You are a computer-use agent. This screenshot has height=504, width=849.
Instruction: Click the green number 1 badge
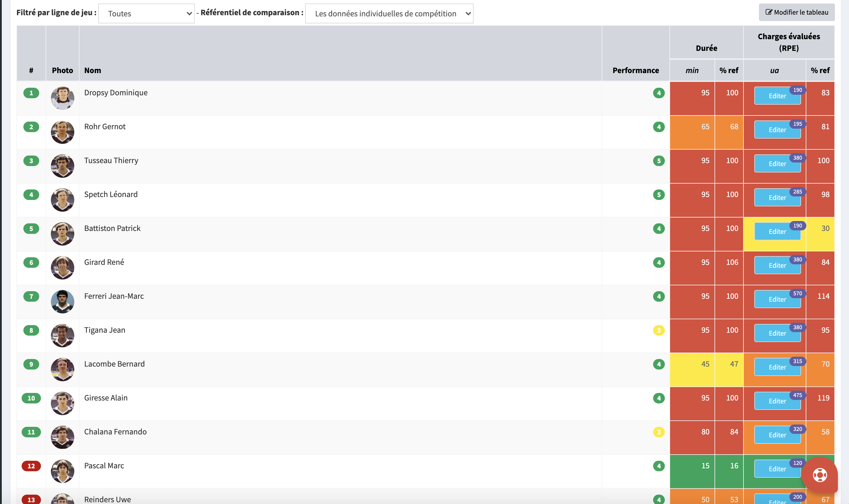coord(31,93)
